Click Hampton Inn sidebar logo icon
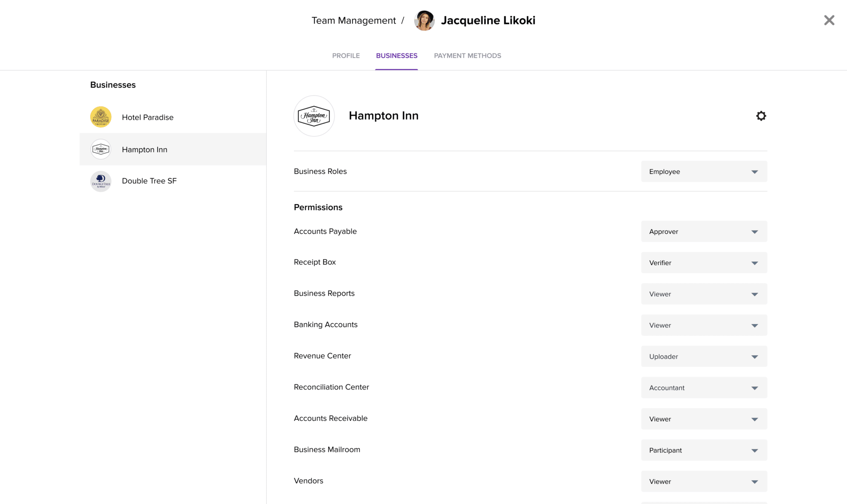 [101, 149]
